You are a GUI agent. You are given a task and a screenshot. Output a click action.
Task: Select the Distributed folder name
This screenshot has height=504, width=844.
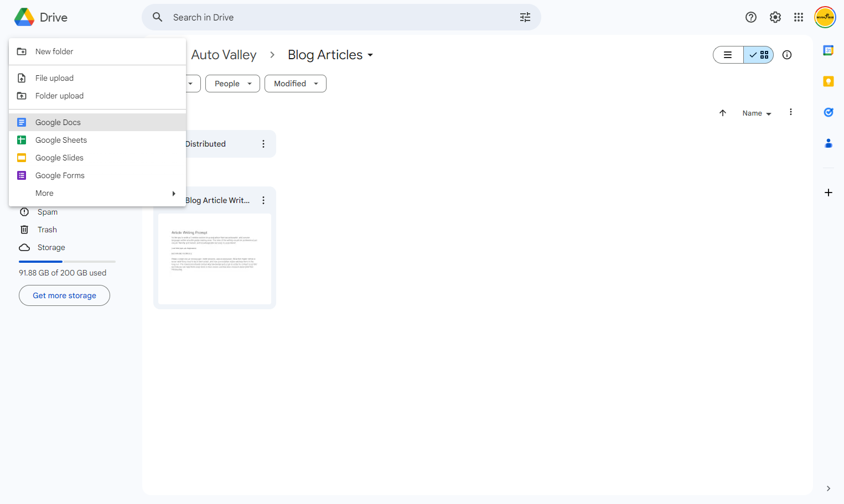[205, 144]
